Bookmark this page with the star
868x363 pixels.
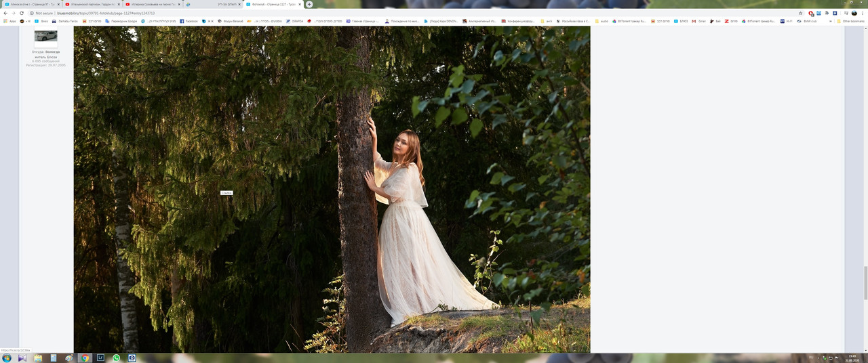point(801,13)
